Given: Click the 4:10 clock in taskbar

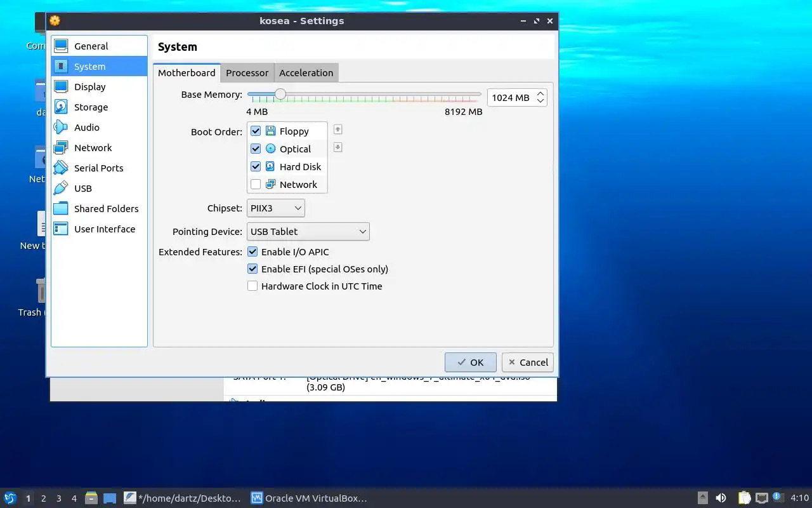Looking at the screenshot, I should pos(800,498).
